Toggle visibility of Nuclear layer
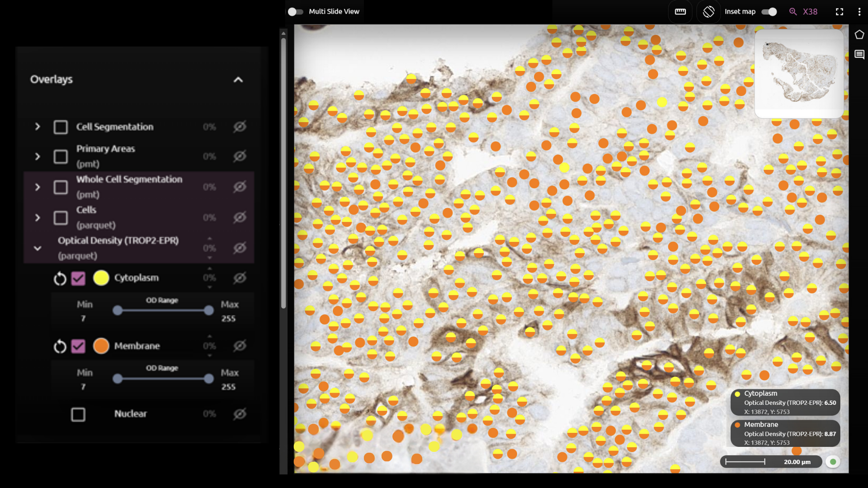 (240, 413)
